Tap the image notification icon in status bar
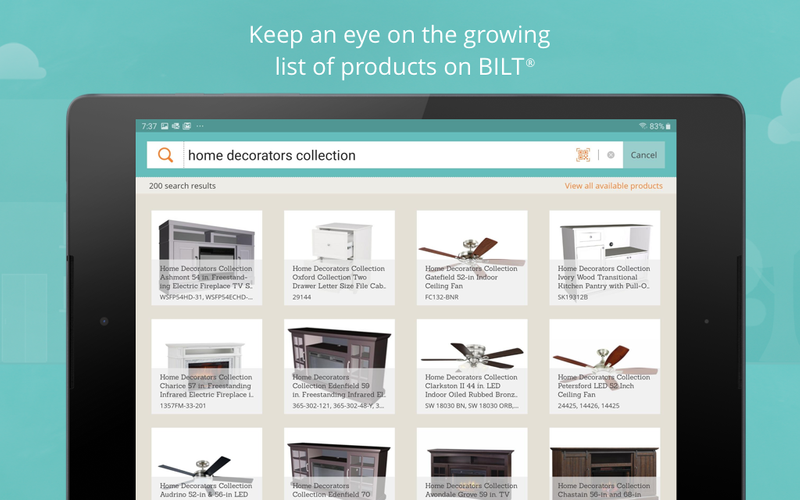 pyautogui.click(x=164, y=126)
